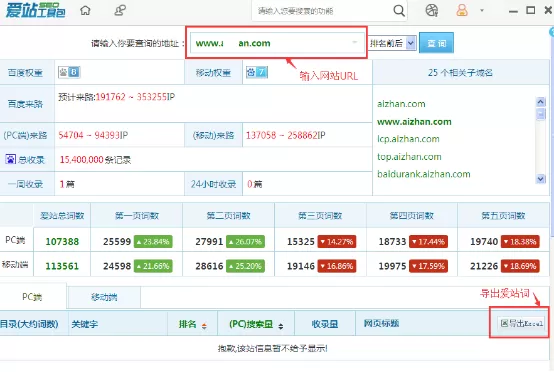Screen dimensions: 554x372
Task: Click the red 18.38% badge
Action: 520,242
